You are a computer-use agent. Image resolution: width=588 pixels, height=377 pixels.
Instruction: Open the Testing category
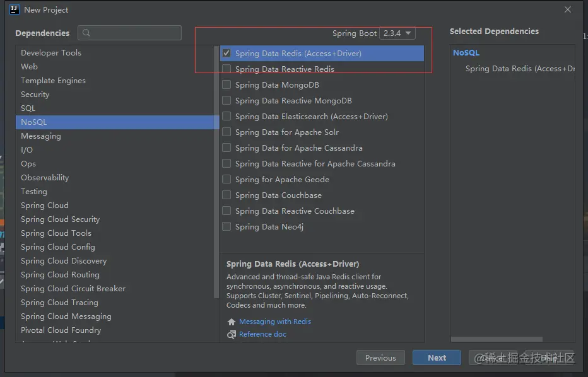pos(115,192)
